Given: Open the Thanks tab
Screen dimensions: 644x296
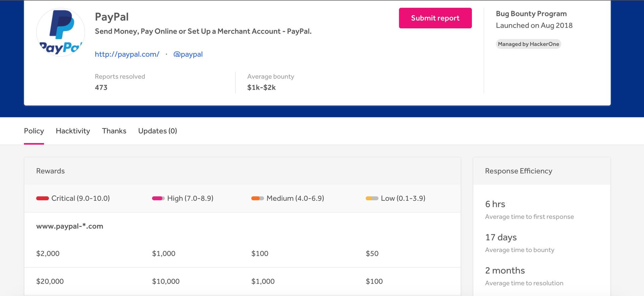Looking at the screenshot, I should pos(114,131).
